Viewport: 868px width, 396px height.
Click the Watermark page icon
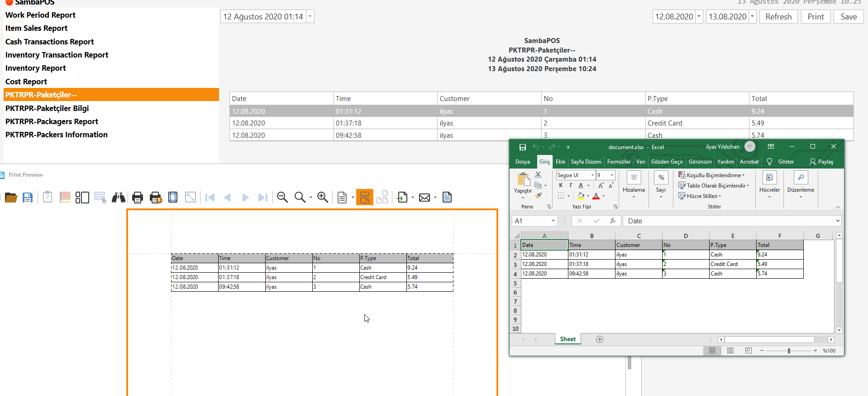point(447,198)
